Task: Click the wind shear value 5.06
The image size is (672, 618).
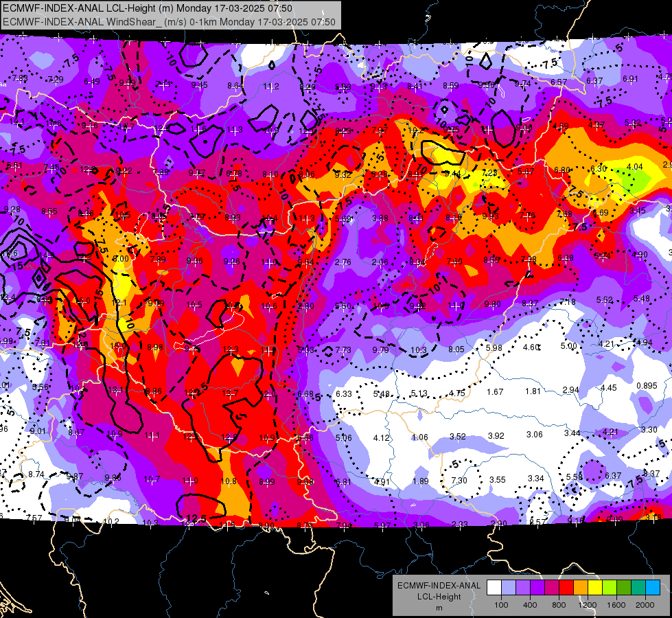Action: [343, 438]
